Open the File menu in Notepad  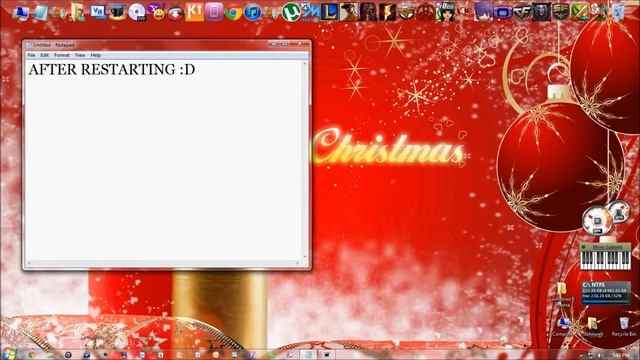pyautogui.click(x=31, y=55)
